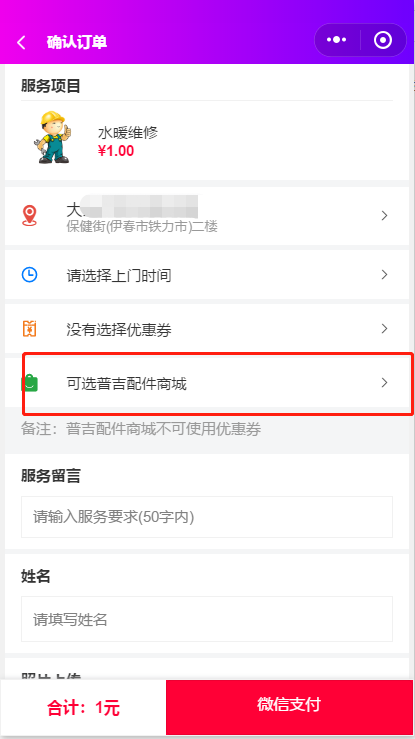Focus the 服务留言 requirement input field
Image resolution: width=415 pixels, height=739 pixels.
click(x=207, y=517)
